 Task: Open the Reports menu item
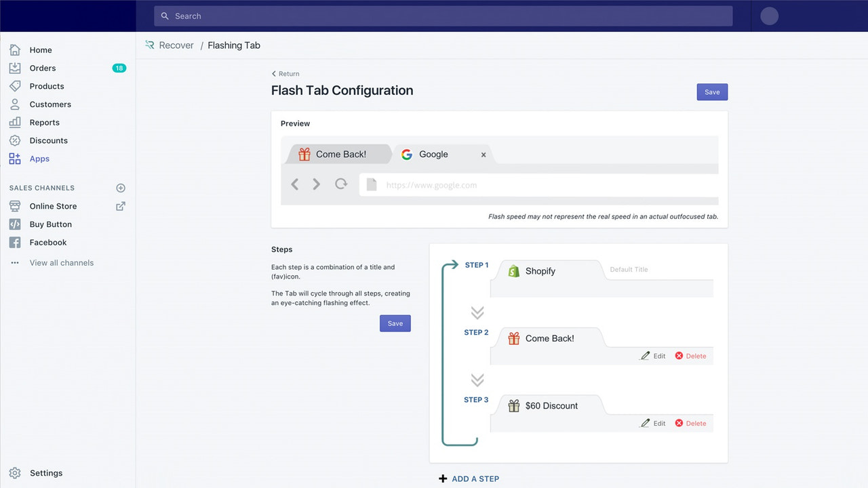click(45, 122)
